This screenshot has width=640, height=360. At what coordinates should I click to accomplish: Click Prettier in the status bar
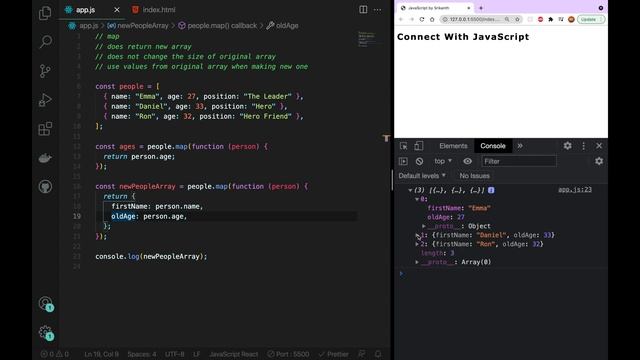[333, 354]
